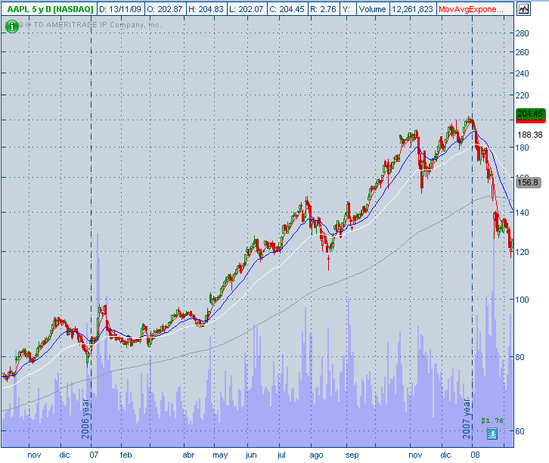
Task: Click the 80 price axis label
Action: [520, 357]
